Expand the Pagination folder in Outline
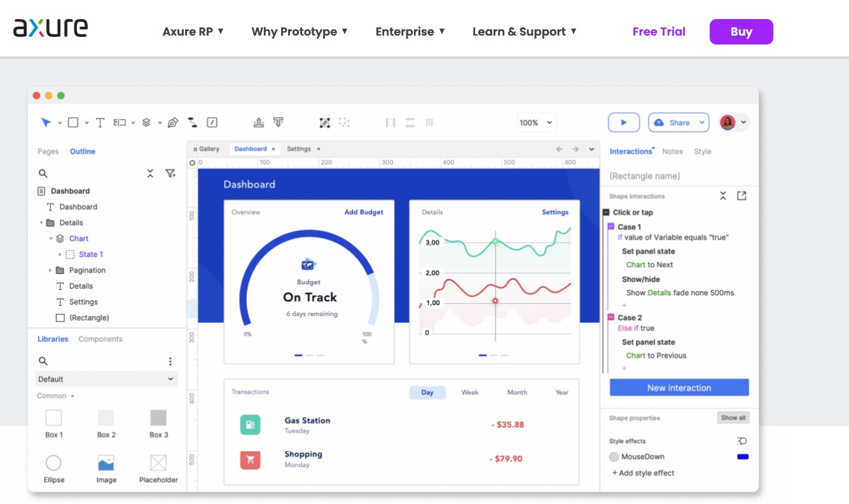This screenshot has width=849, height=504. pyautogui.click(x=50, y=270)
